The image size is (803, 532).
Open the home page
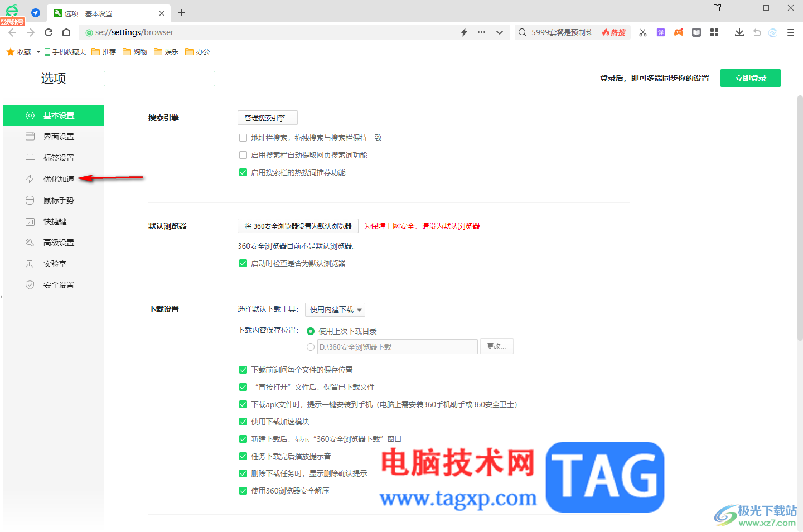(x=66, y=32)
